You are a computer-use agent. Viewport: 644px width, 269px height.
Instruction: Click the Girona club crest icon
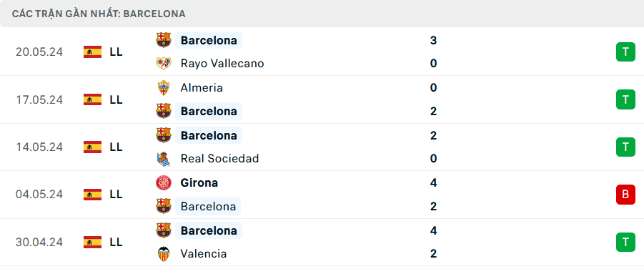coord(164,182)
